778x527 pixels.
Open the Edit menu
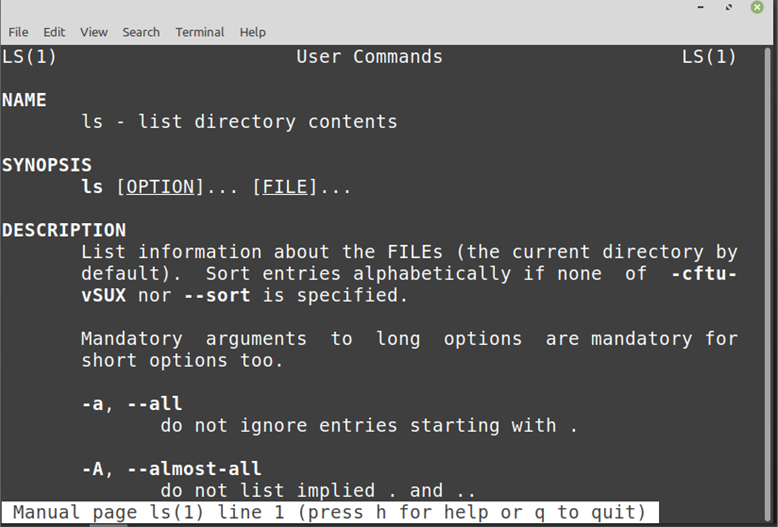54,32
